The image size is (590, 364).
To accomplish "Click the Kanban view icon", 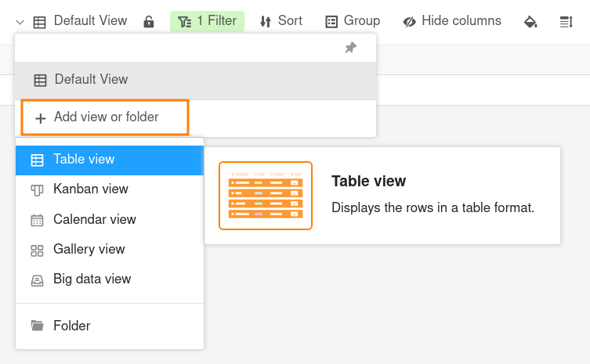I will (x=37, y=189).
